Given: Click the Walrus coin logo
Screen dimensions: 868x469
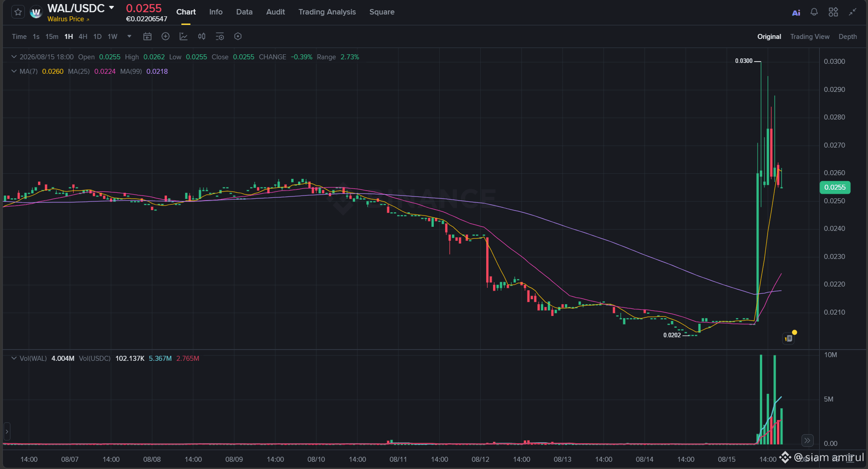Looking at the screenshot, I should [x=36, y=13].
